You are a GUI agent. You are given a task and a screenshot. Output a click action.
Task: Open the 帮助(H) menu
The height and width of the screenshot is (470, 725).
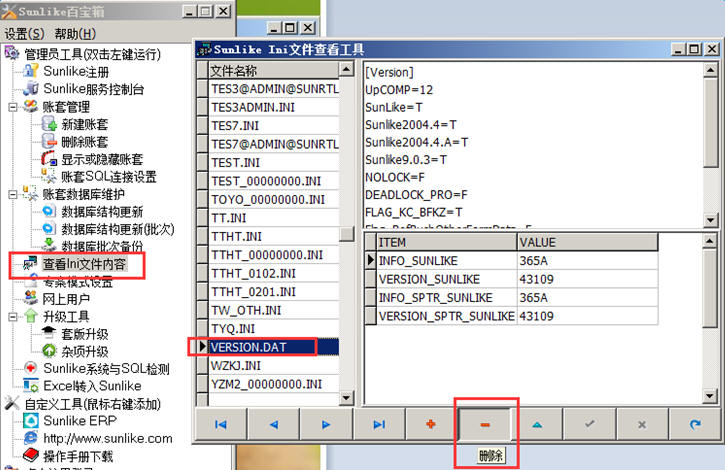click(x=75, y=33)
